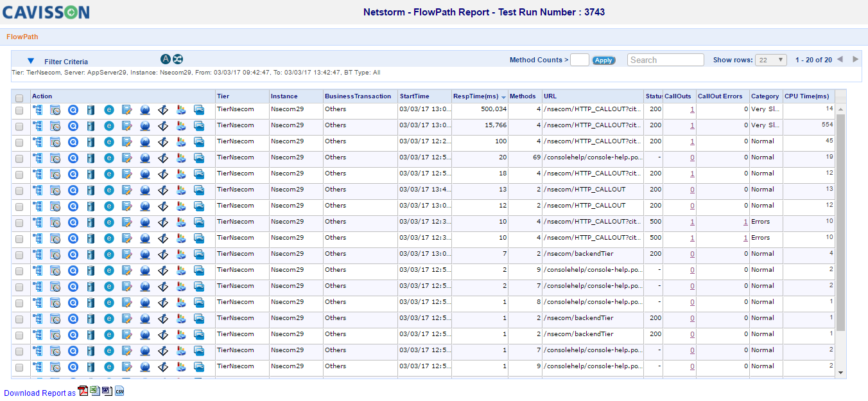Click globe icon in RespTime 20 row
This screenshot has width=868, height=401.
pyautogui.click(x=145, y=158)
